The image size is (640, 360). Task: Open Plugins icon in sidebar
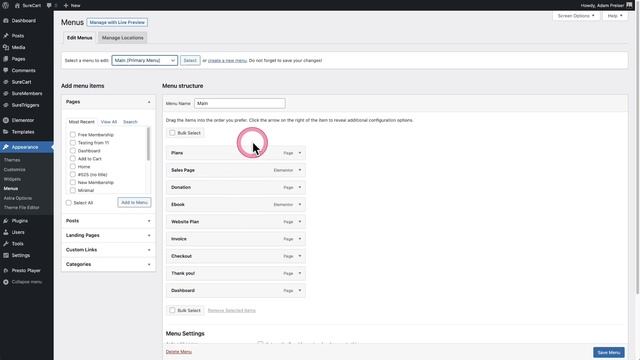click(6, 221)
